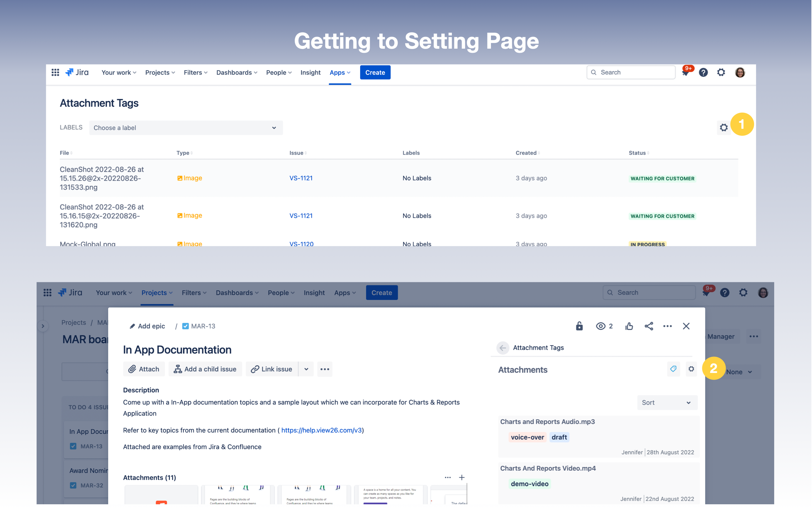Open the Choose a label dropdown
The image size is (812, 510).
[185, 128]
